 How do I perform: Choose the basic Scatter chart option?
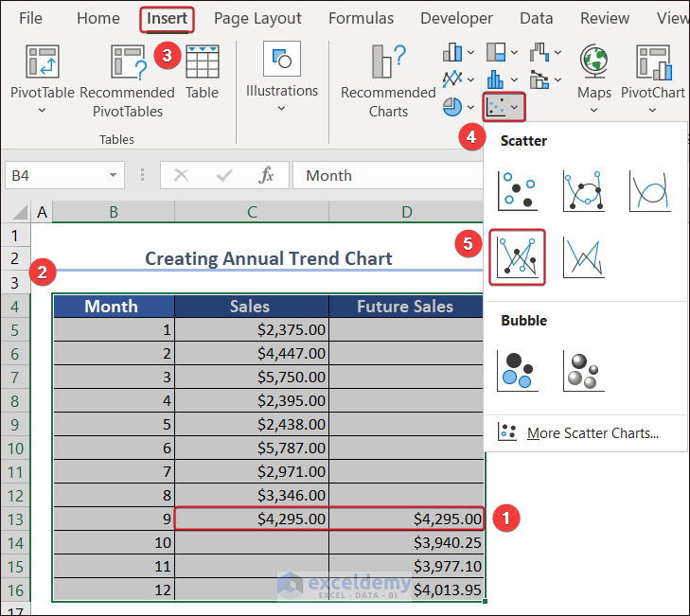(x=517, y=190)
